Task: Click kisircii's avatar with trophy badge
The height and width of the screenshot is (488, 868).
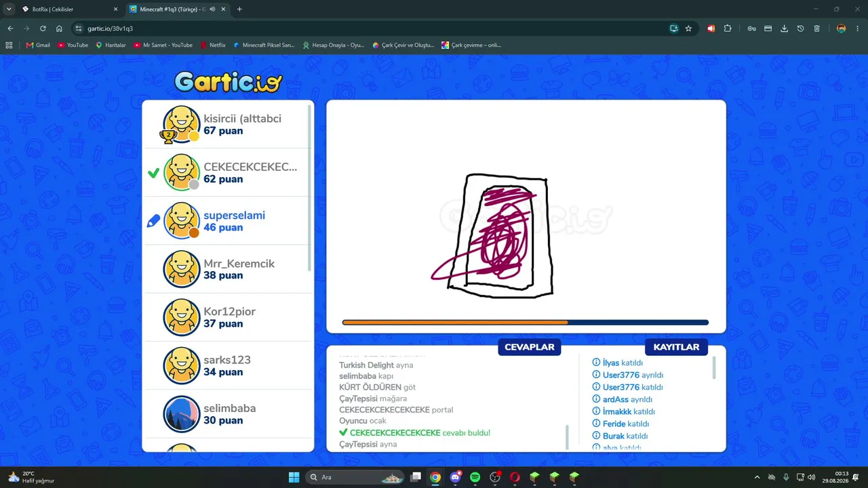Action: (181, 125)
